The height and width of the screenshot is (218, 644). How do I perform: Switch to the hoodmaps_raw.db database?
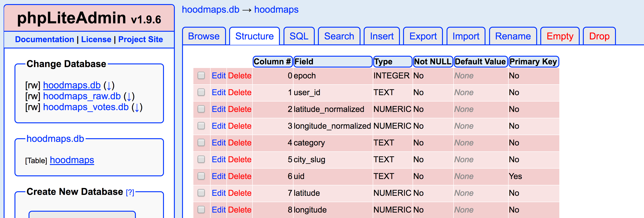[x=82, y=96]
